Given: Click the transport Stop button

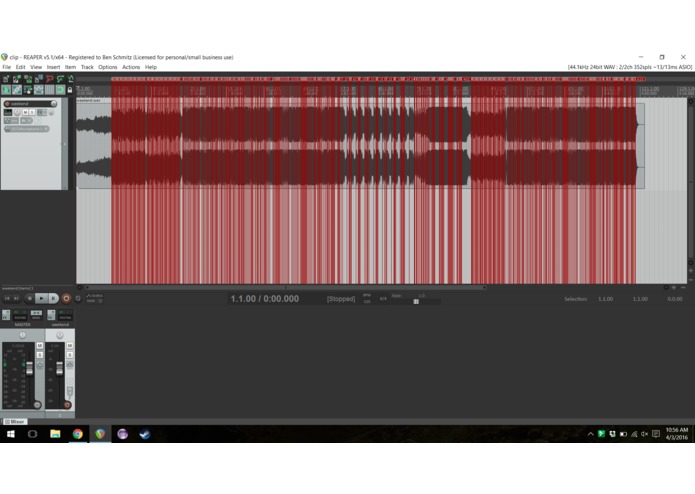Looking at the screenshot, I should coord(30,299).
